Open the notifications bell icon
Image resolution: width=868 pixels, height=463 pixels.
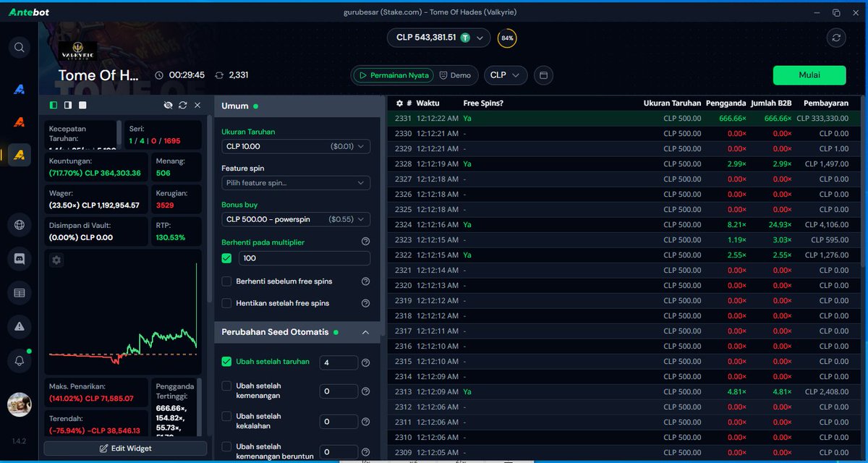(20, 360)
